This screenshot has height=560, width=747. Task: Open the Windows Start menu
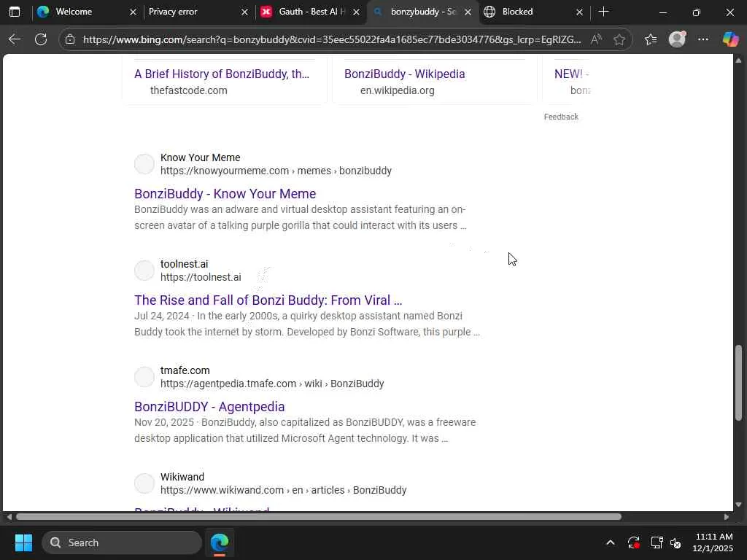pyautogui.click(x=23, y=542)
